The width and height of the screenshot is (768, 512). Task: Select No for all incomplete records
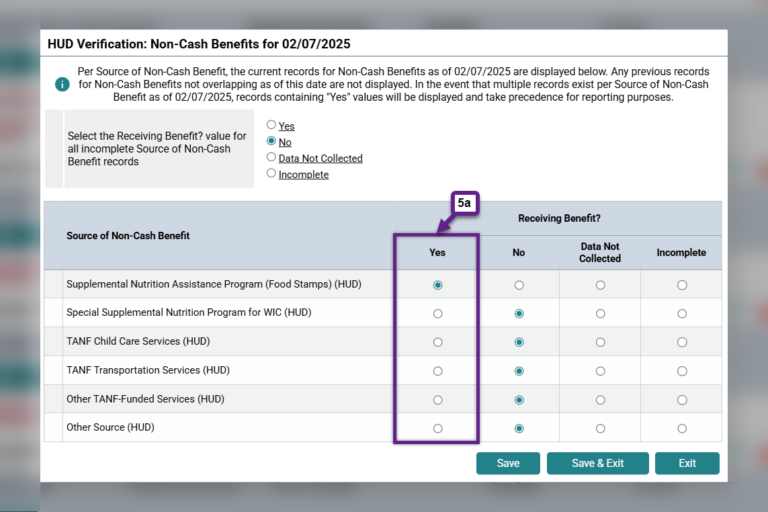pos(271,141)
